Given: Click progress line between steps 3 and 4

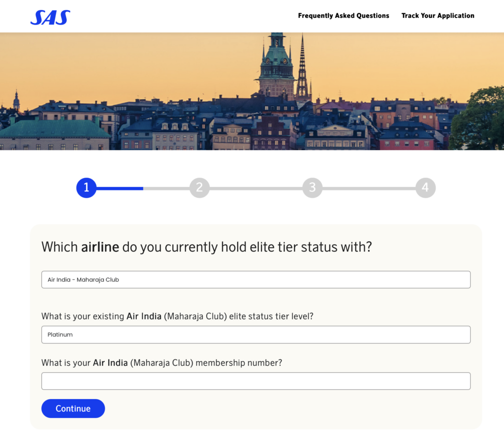Looking at the screenshot, I should point(369,189).
